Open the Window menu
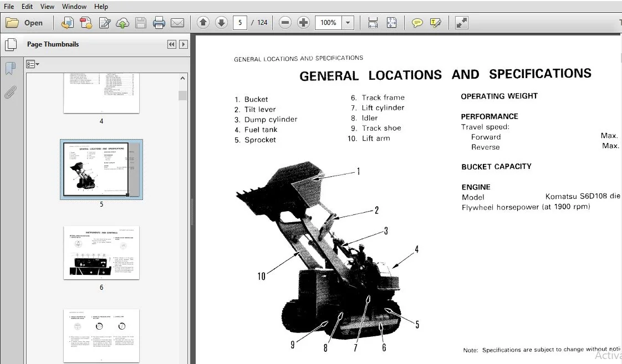 coord(74,6)
